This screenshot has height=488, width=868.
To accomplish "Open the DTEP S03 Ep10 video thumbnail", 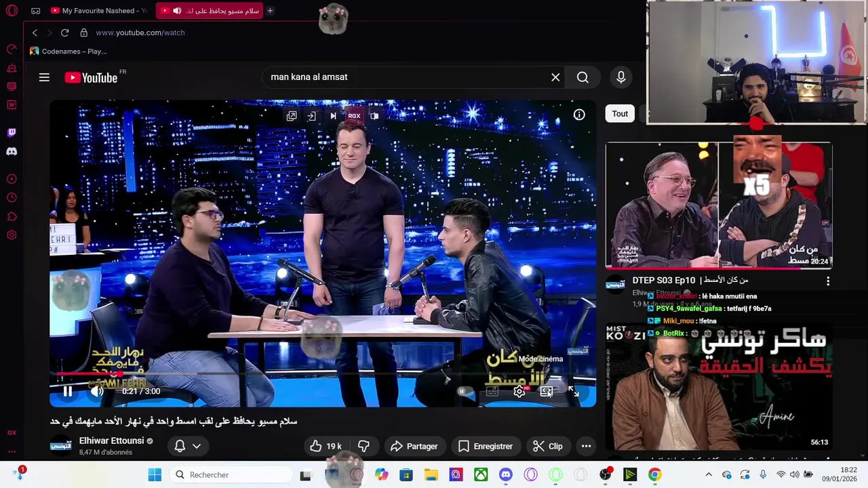I will 719,205.
